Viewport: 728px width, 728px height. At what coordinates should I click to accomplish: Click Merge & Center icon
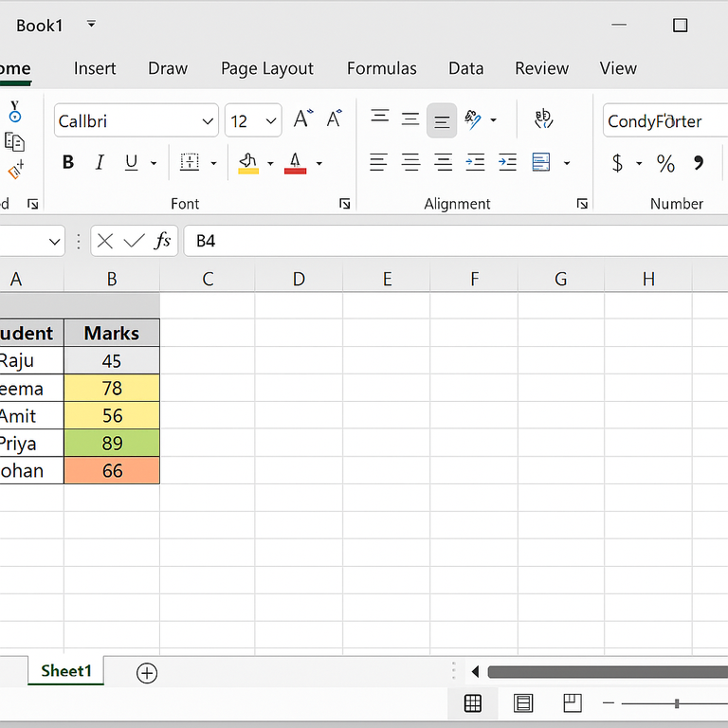pyautogui.click(x=541, y=162)
